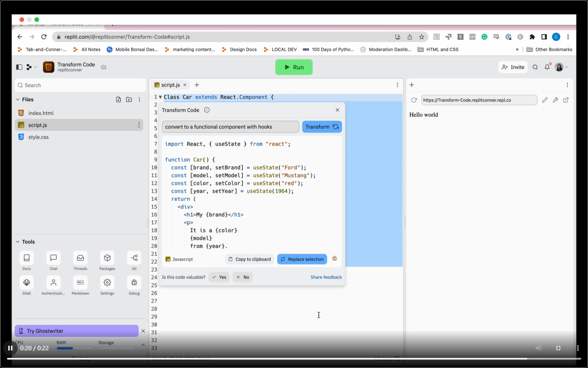Click the info icon next to Transform Code

point(207,110)
